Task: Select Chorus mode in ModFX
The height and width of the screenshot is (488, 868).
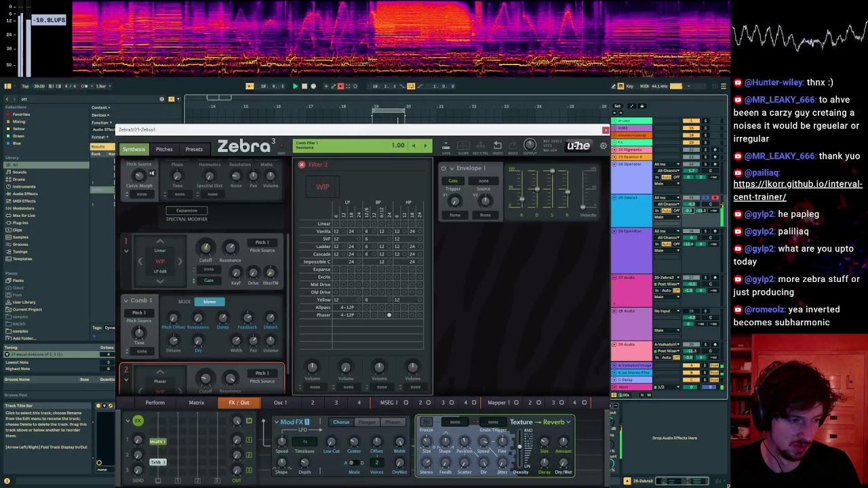Action: [341, 422]
